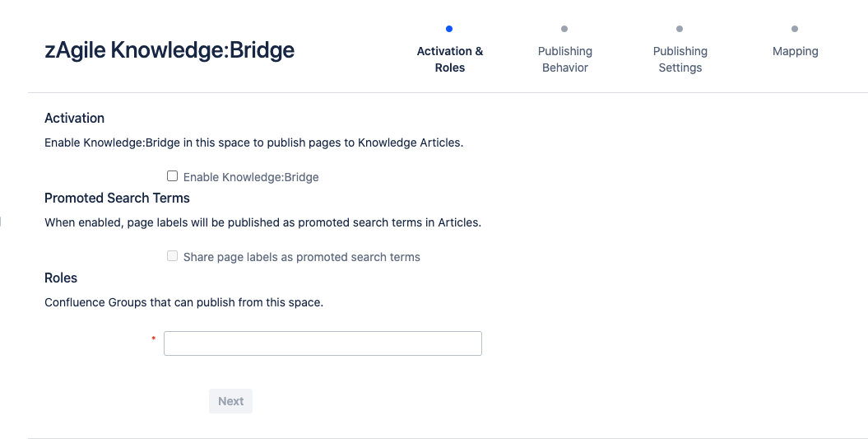Click the gray dot above Publishing Behavior
This screenshot has width=868, height=439.
pyautogui.click(x=564, y=29)
